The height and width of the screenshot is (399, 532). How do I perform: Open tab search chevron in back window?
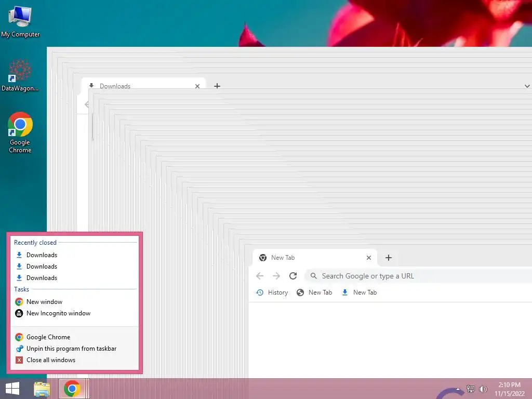click(x=527, y=86)
